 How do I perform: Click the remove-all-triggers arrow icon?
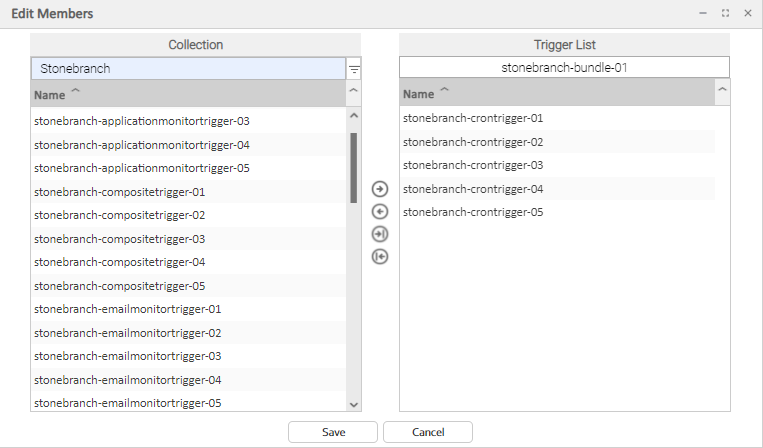click(380, 257)
